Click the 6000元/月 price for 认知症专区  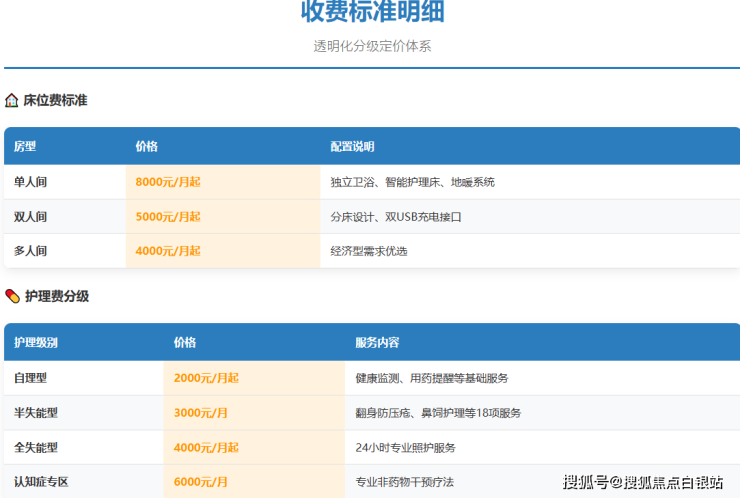point(201,482)
